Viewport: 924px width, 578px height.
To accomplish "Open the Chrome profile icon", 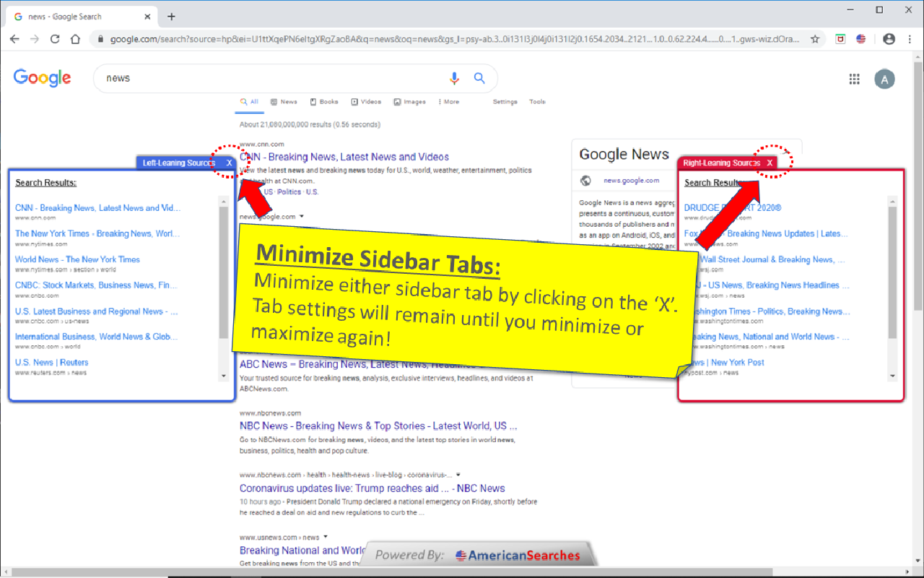I will 889,39.
